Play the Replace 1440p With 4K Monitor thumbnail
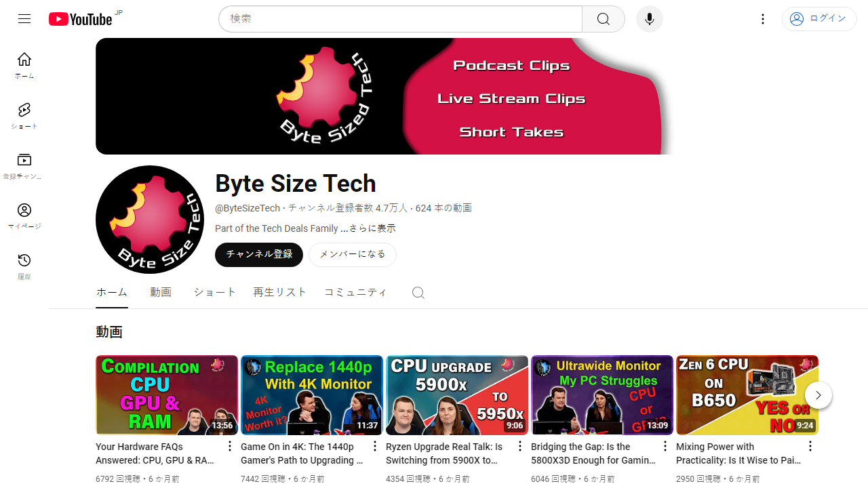Viewport: 868px width, 488px height. point(312,395)
